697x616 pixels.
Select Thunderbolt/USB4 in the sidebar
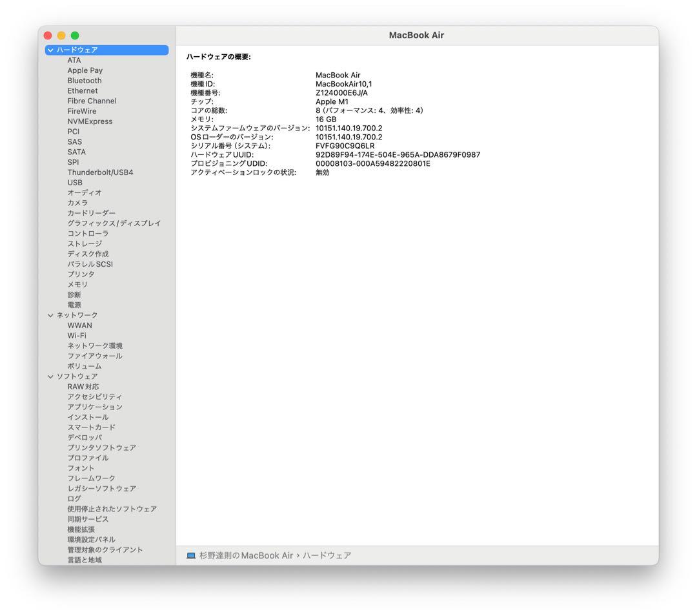(x=99, y=172)
